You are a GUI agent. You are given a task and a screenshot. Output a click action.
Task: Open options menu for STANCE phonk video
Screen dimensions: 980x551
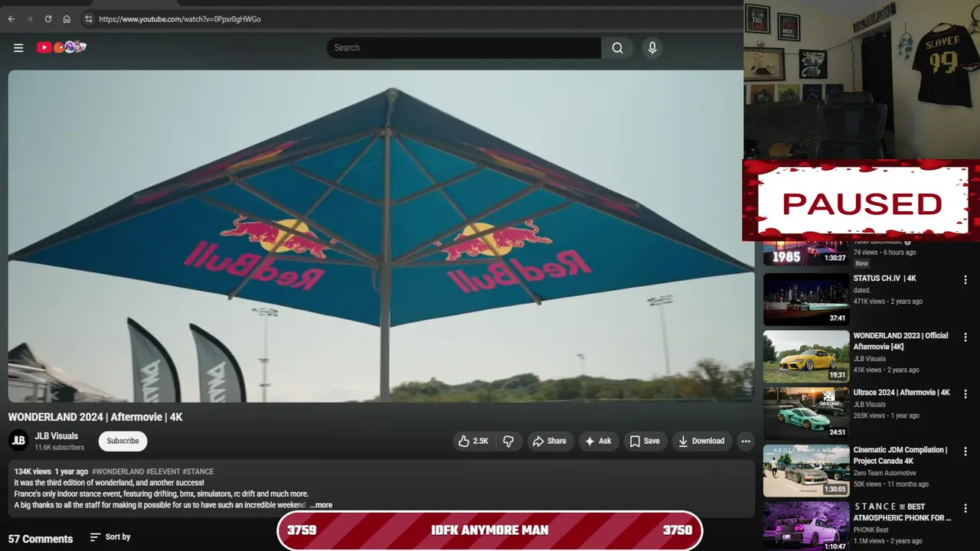pos(965,508)
